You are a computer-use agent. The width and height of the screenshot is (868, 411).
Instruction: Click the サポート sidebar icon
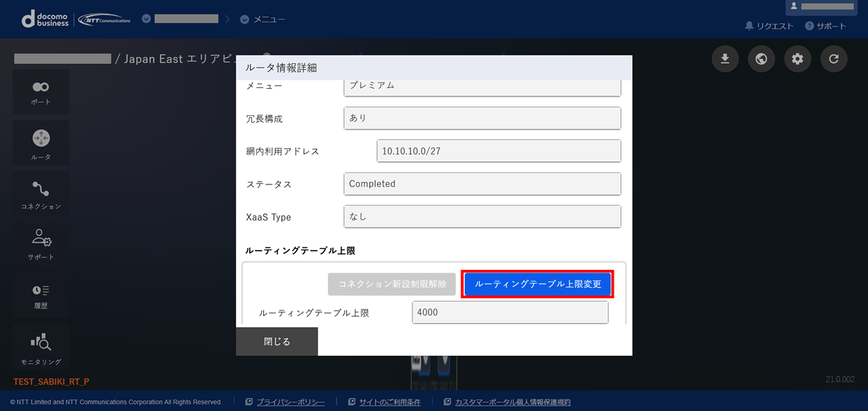click(41, 244)
